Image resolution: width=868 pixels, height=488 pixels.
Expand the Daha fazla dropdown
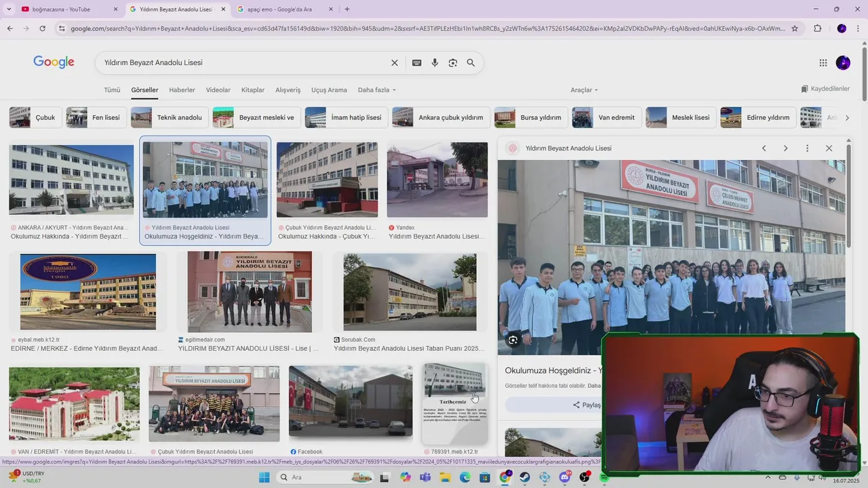tap(376, 90)
